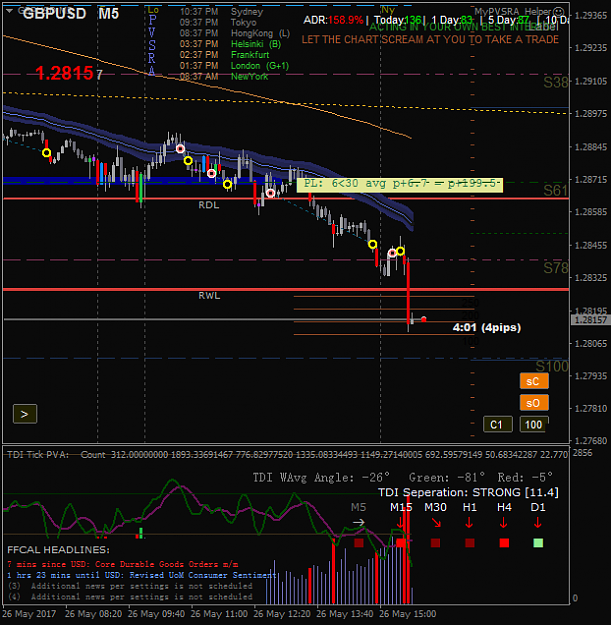Click the GBPUSD M5 chart title
This screenshot has height=625, width=611.
pyautogui.click(x=71, y=14)
